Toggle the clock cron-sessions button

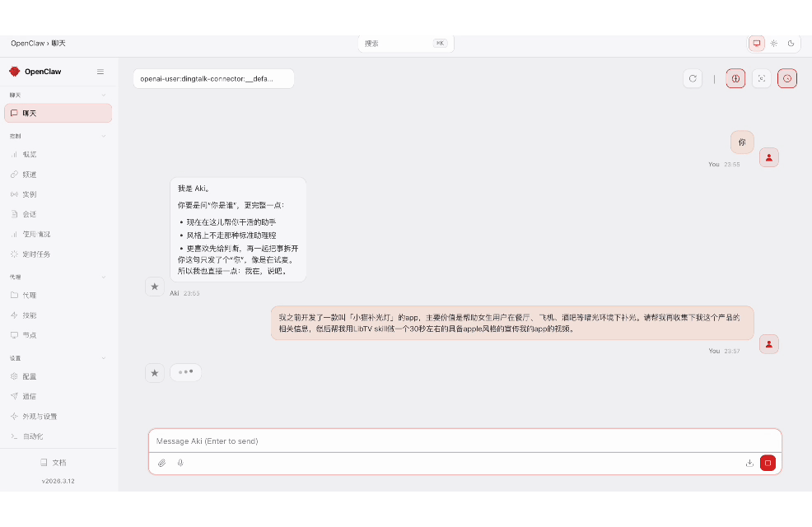[x=787, y=79]
